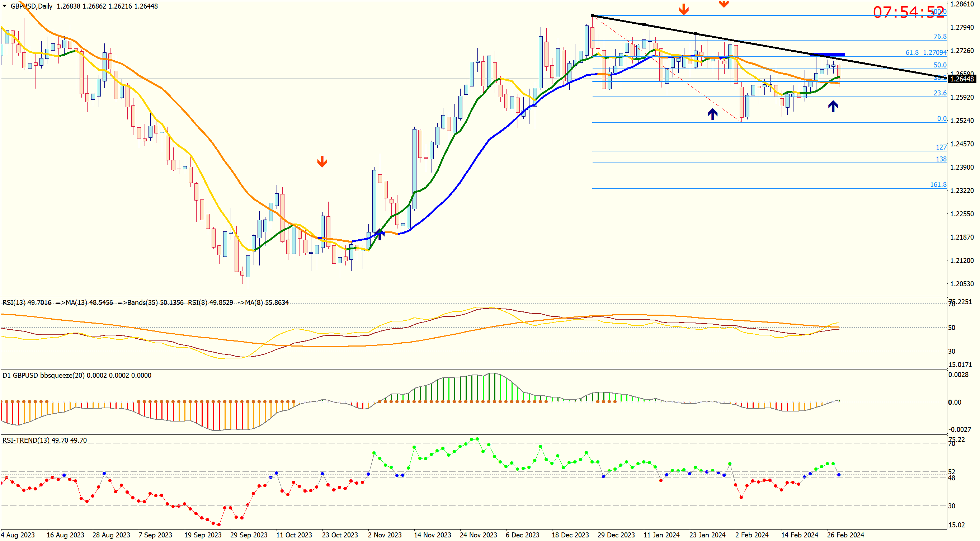Click the dark blue up arrow under late February candles
The image size is (980, 541).
(833, 106)
